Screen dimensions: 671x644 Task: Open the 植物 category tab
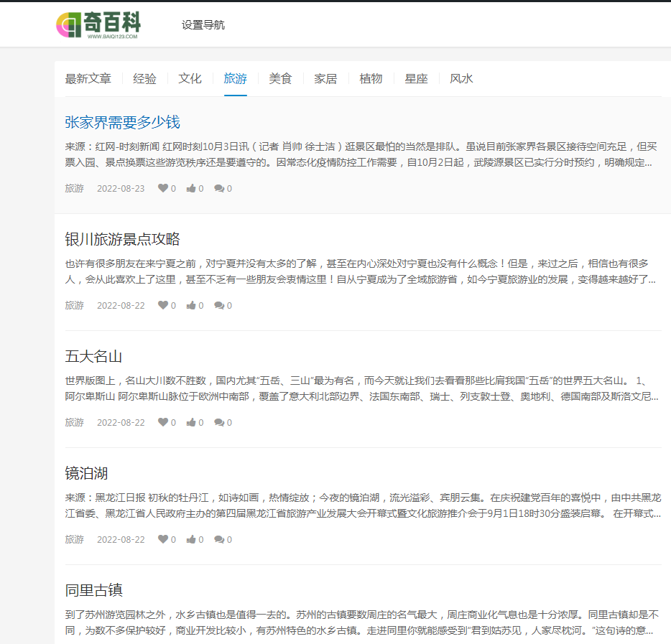point(371,78)
